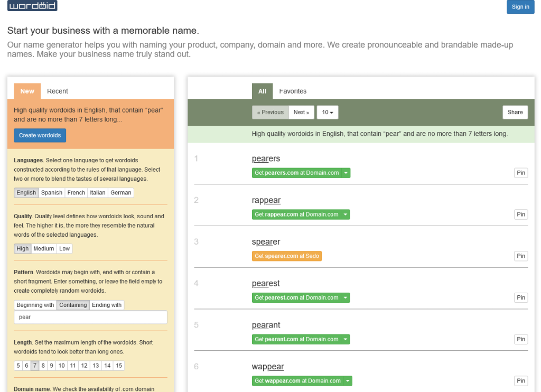Open the 10 results-per-page dropdown

click(x=328, y=113)
